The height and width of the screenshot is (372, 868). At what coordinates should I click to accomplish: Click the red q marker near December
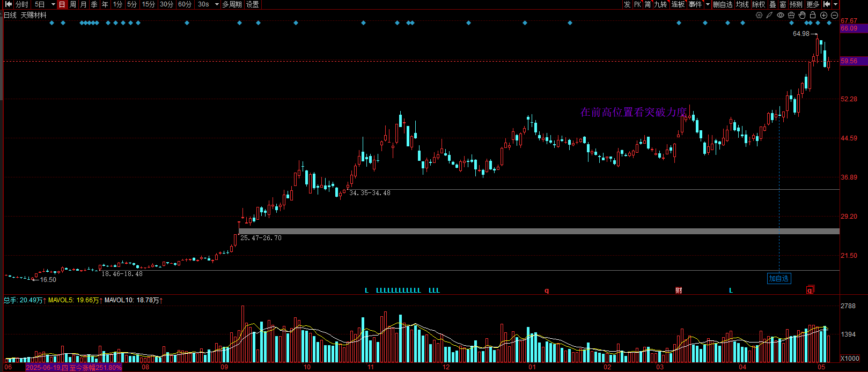click(547, 291)
